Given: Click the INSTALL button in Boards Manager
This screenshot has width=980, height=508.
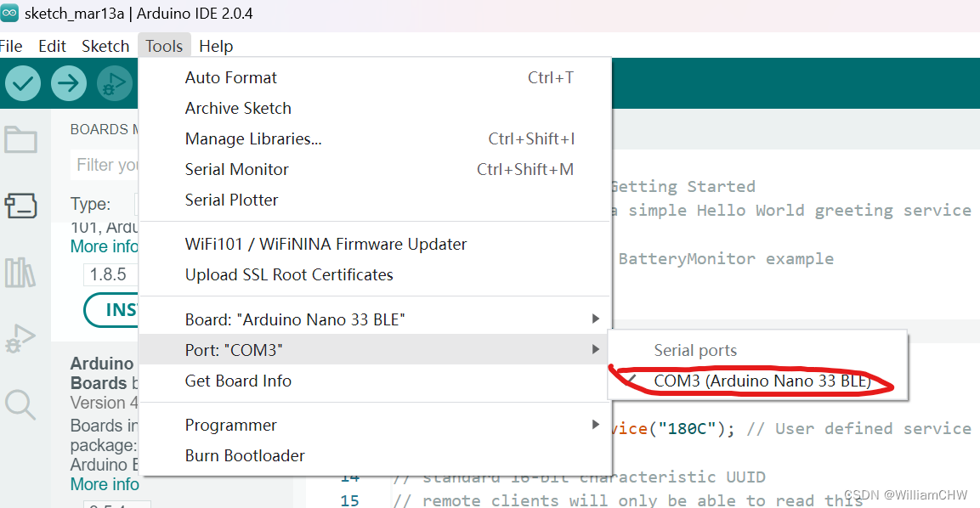Looking at the screenshot, I should coord(111,310).
